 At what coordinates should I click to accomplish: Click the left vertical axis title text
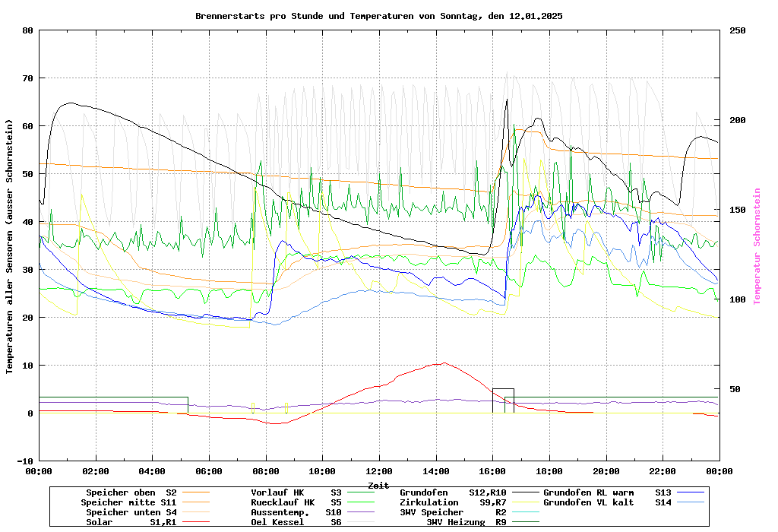[x=10, y=246]
